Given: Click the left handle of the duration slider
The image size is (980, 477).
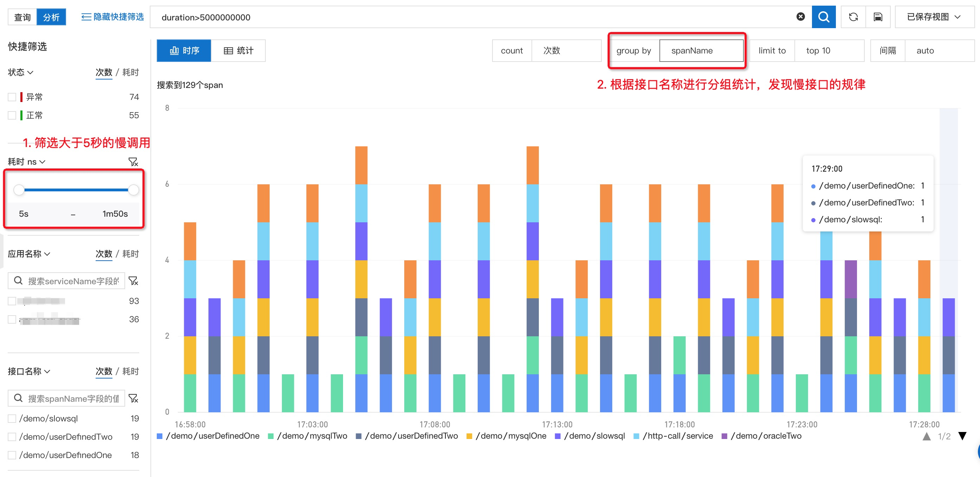Looking at the screenshot, I should [x=19, y=190].
